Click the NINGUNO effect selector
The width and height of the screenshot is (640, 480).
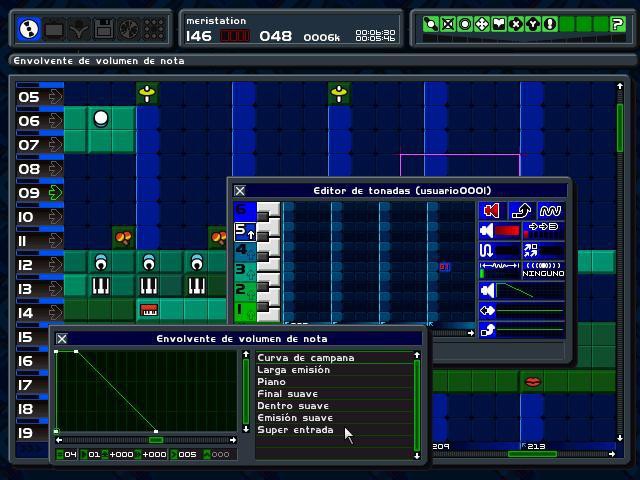click(542, 268)
